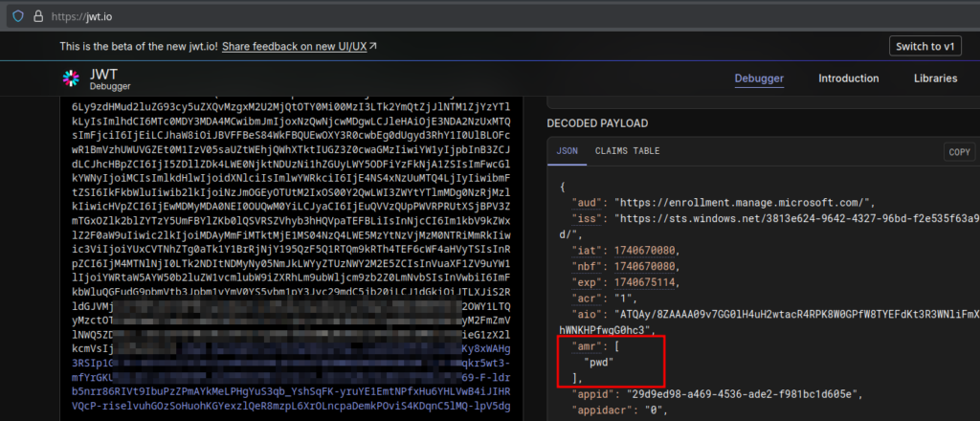Click the "aud" key in payload

click(588, 203)
